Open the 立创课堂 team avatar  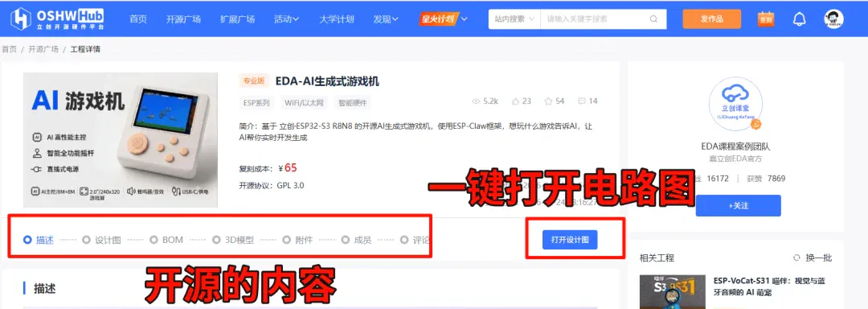[735, 104]
